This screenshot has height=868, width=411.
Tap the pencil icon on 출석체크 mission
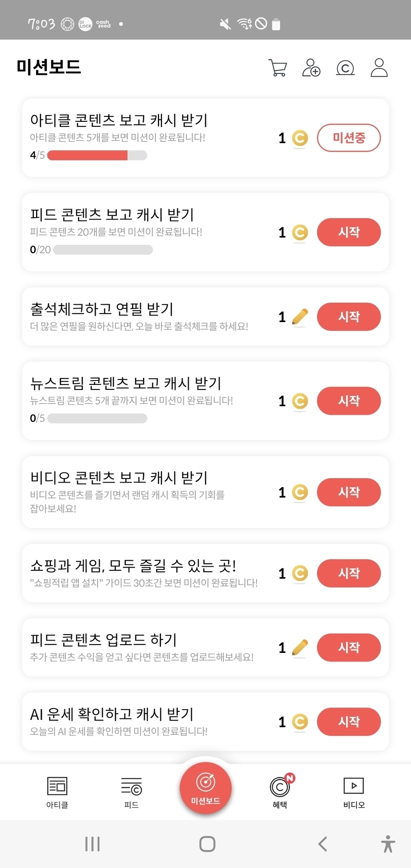pos(300,317)
